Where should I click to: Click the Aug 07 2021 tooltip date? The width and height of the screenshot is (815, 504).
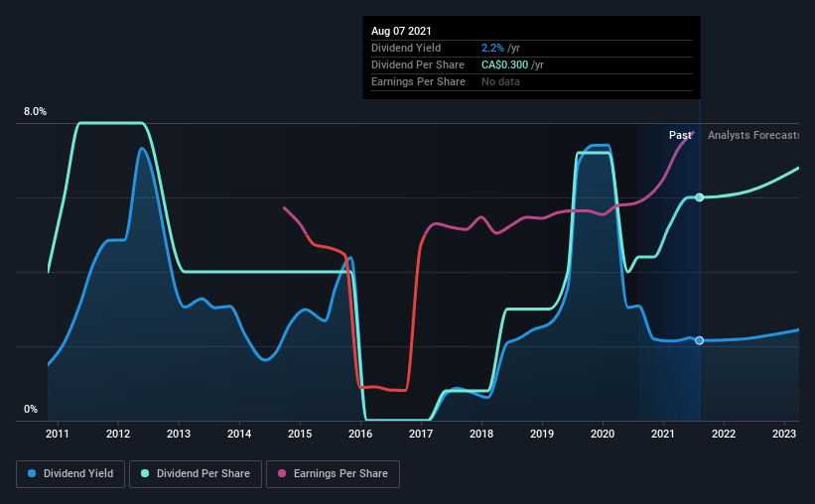pos(401,31)
